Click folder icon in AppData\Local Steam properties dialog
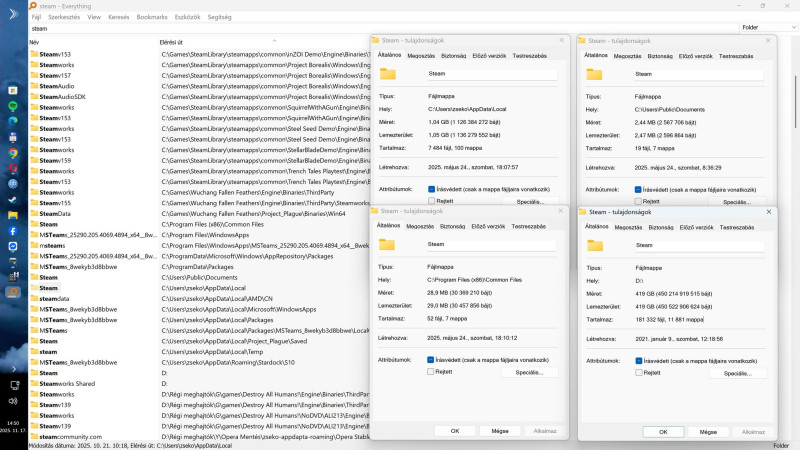Image resolution: width=800 pixels, height=450 pixels. [388, 74]
